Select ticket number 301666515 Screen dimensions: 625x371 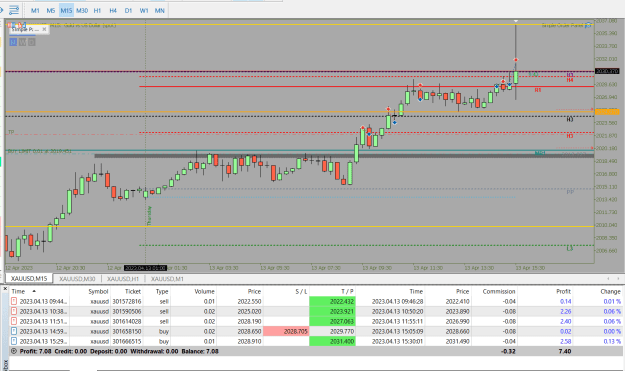click(127, 341)
